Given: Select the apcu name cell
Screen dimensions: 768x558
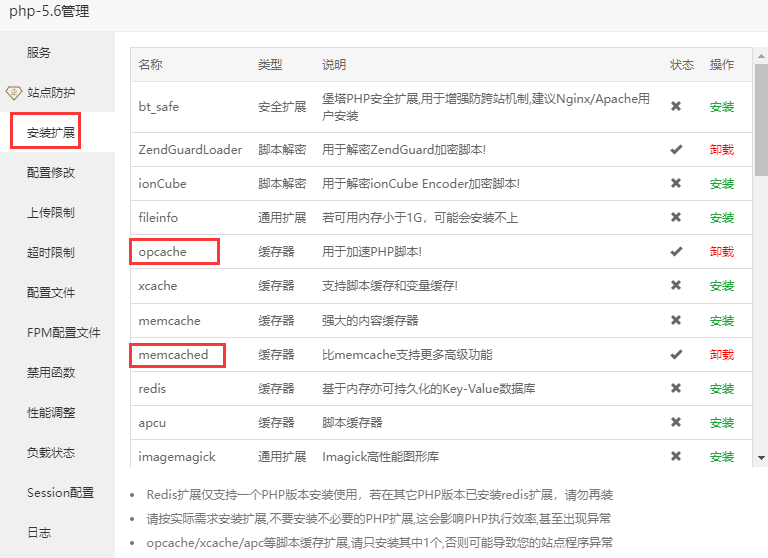Looking at the screenshot, I should (x=152, y=423).
